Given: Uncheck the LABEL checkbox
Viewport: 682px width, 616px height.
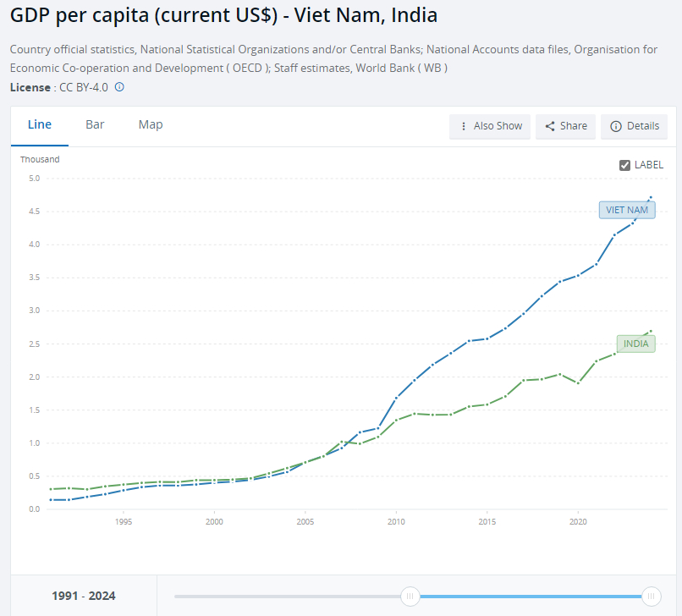Looking at the screenshot, I should click(624, 165).
